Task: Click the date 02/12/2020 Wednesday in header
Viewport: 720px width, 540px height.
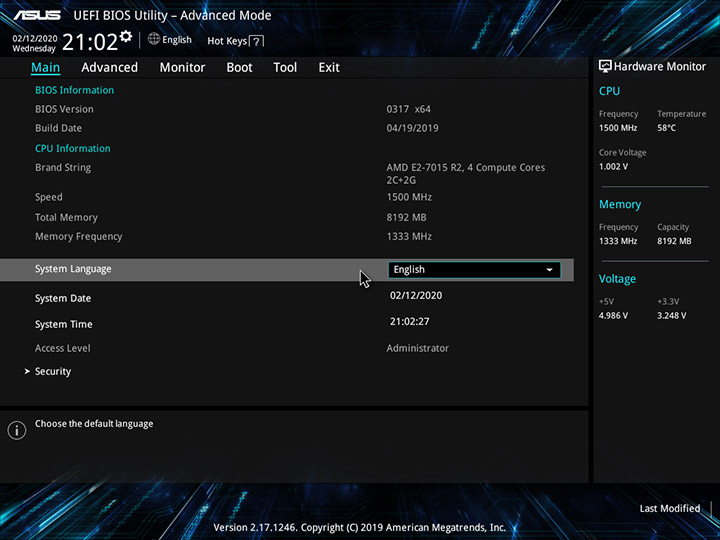Action: 34,43
